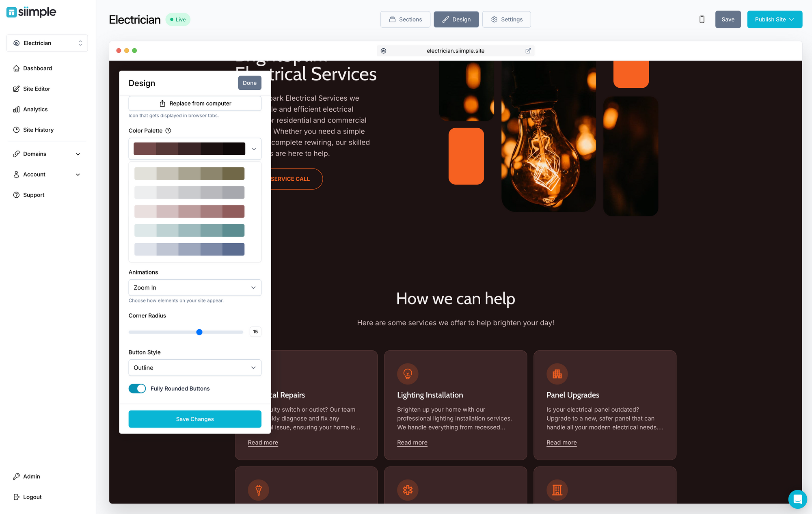Expand the Domains sidebar menu
Screen dimensions: 812x514
coord(47,154)
